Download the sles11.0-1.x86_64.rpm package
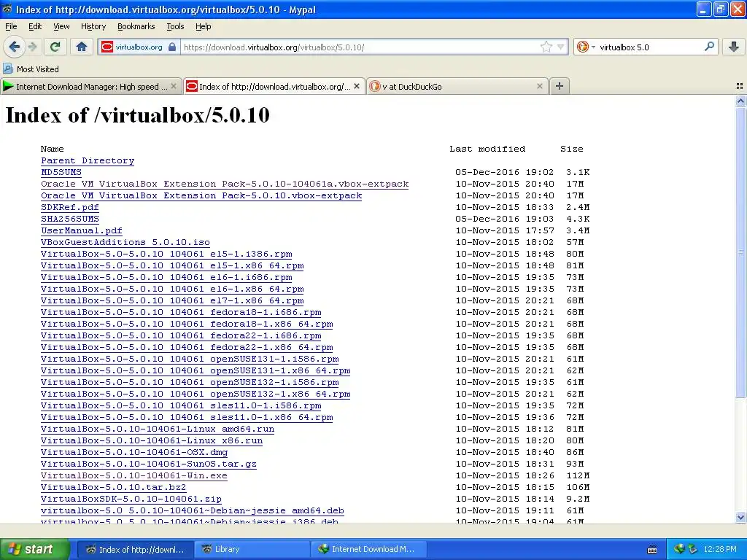 187,417
